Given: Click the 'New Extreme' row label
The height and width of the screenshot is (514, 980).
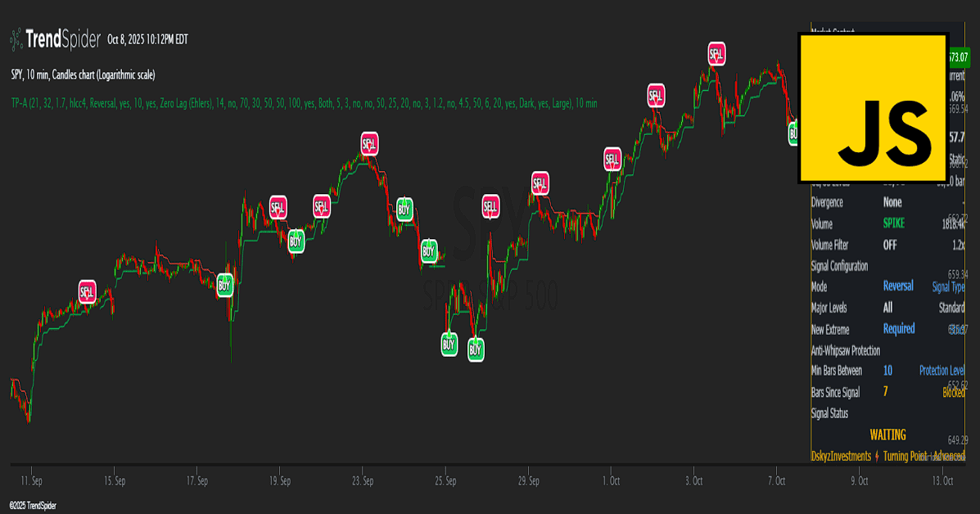Looking at the screenshot, I should click(830, 330).
